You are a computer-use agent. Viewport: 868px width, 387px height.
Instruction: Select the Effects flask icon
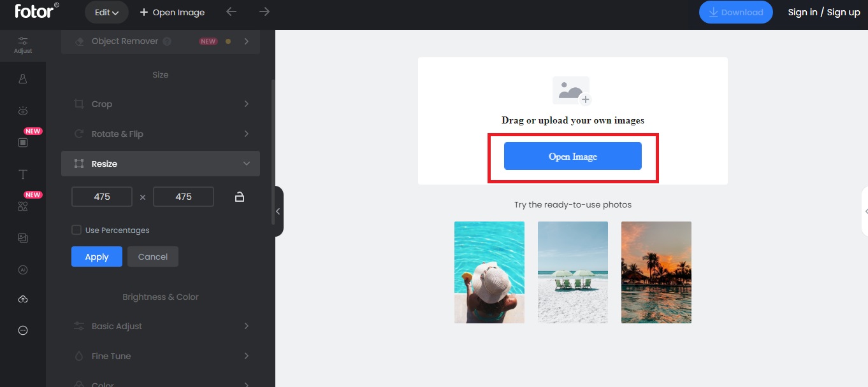click(23, 78)
